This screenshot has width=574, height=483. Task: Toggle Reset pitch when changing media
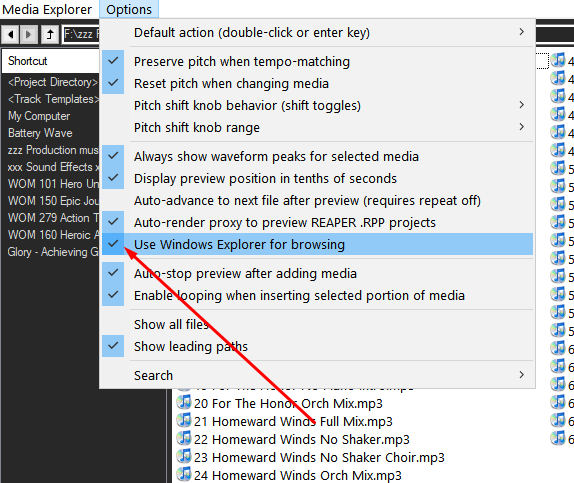coord(317,83)
